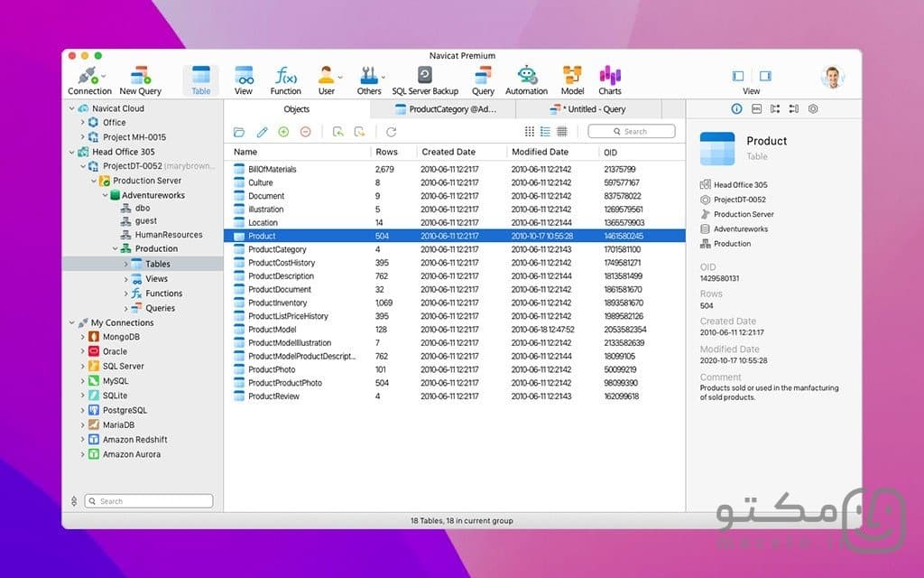924x578 pixels.
Task: Expand Project MH-0015
Action: coord(82,137)
